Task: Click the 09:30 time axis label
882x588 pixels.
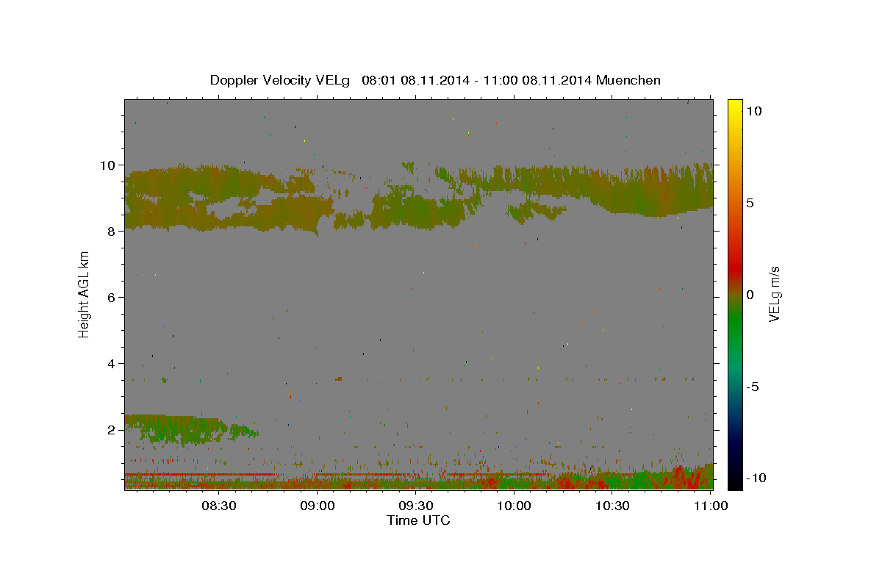Action: click(415, 506)
